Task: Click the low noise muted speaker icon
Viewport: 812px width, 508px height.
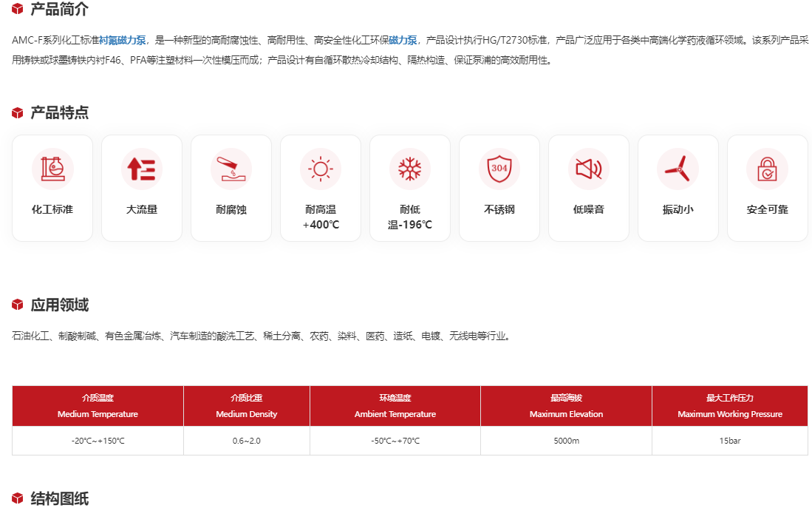Action: [x=589, y=169]
